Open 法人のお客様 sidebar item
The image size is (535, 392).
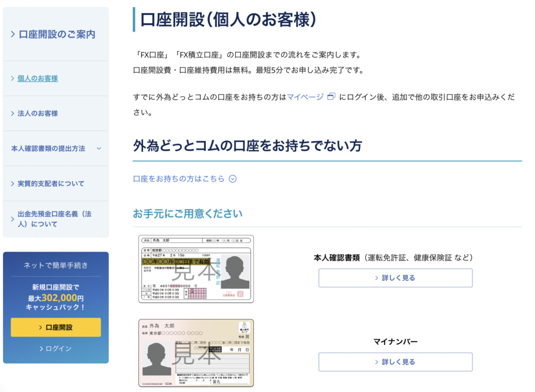point(38,113)
